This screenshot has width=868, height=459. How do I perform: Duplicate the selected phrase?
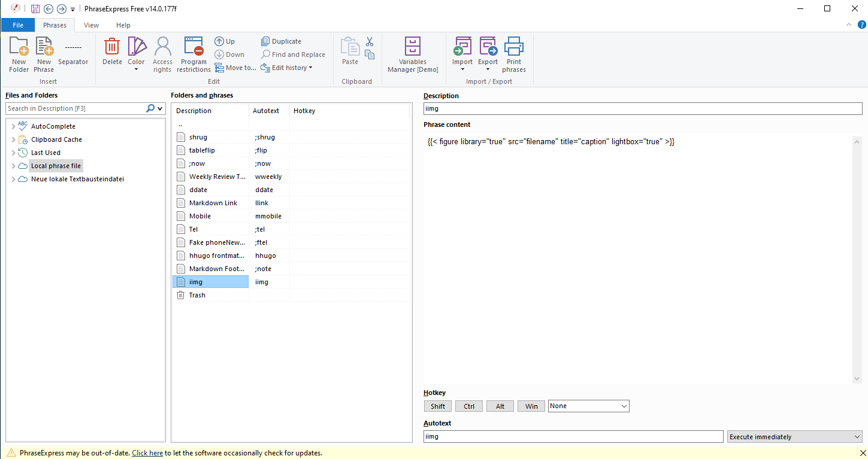[281, 41]
